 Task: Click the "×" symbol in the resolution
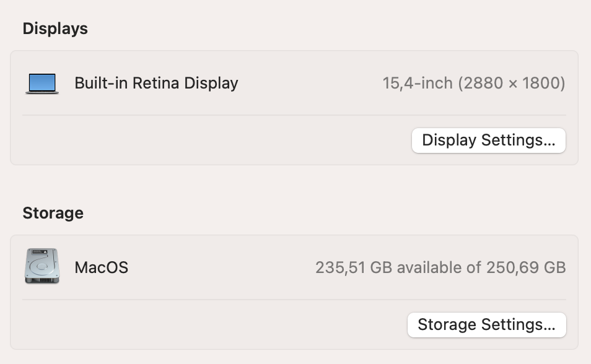[x=512, y=84]
